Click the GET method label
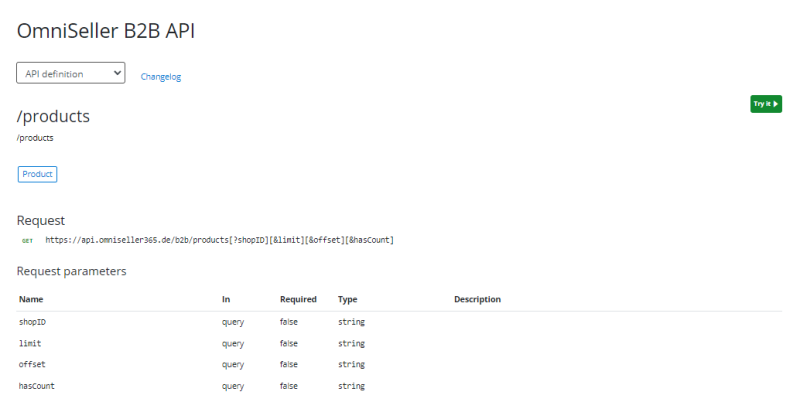 coord(28,240)
